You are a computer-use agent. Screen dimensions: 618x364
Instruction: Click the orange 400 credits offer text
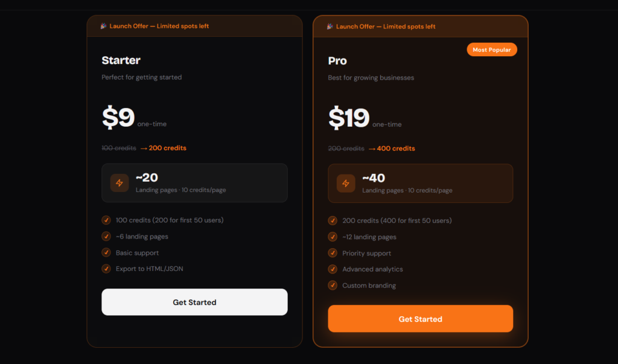[395, 148]
